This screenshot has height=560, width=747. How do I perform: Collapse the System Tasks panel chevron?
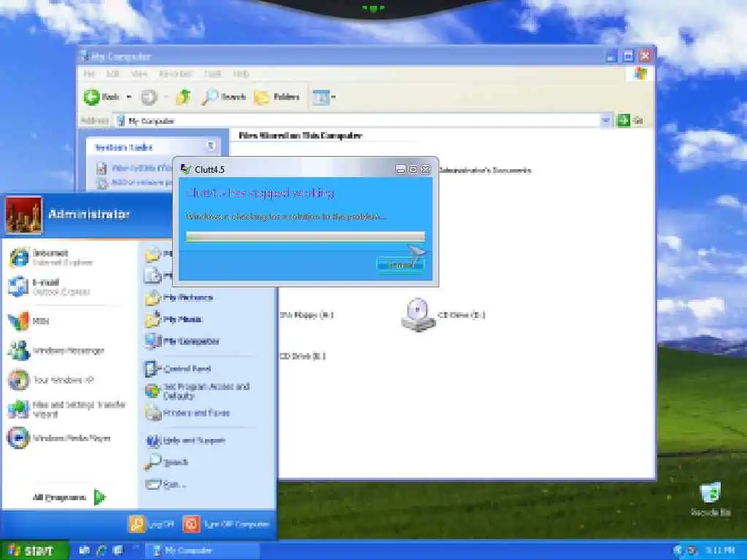point(211,146)
